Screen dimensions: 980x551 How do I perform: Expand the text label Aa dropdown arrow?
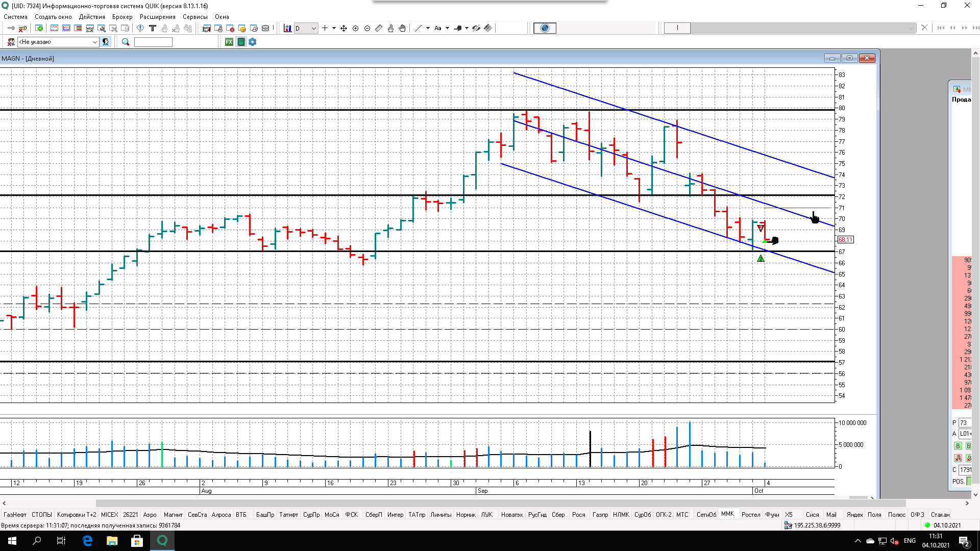pyautogui.click(x=447, y=28)
